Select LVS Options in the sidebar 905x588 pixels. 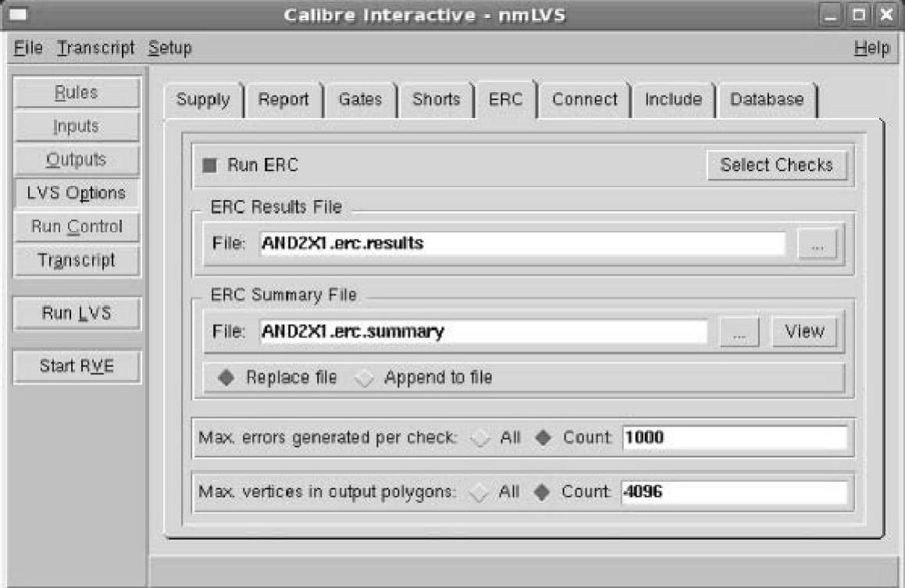click(x=77, y=193)
